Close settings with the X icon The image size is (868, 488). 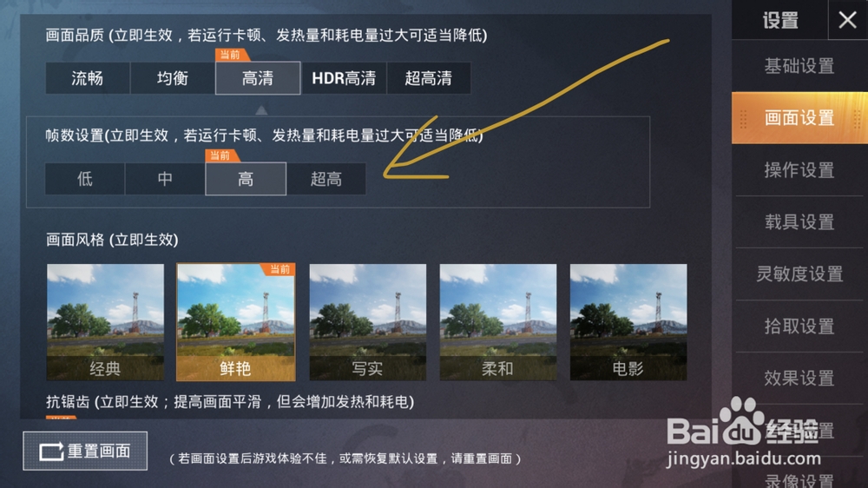pos(847,20)
